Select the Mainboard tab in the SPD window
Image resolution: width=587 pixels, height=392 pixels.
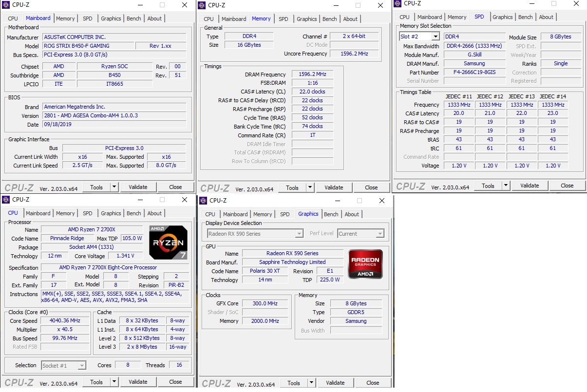tap(430, 17)
